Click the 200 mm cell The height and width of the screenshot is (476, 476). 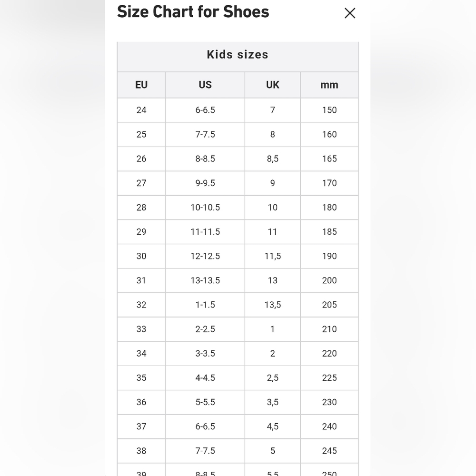pyautogui.click(x=329, y=280)
